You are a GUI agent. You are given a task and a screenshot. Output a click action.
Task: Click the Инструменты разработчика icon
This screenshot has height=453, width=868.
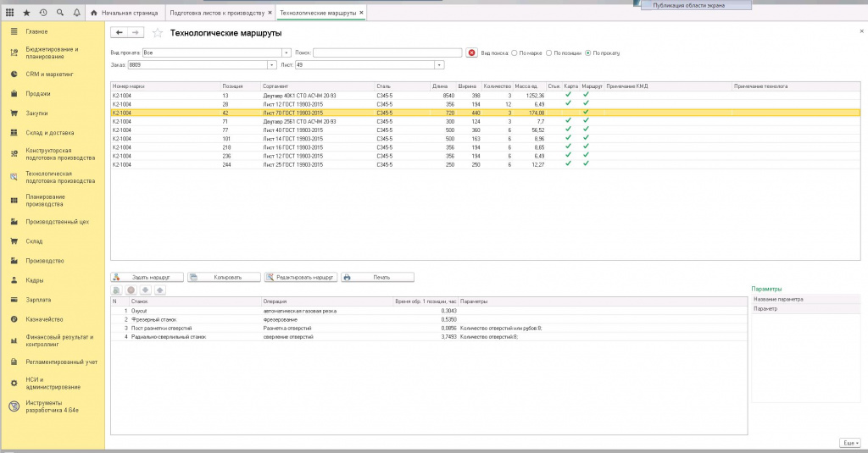14,406
